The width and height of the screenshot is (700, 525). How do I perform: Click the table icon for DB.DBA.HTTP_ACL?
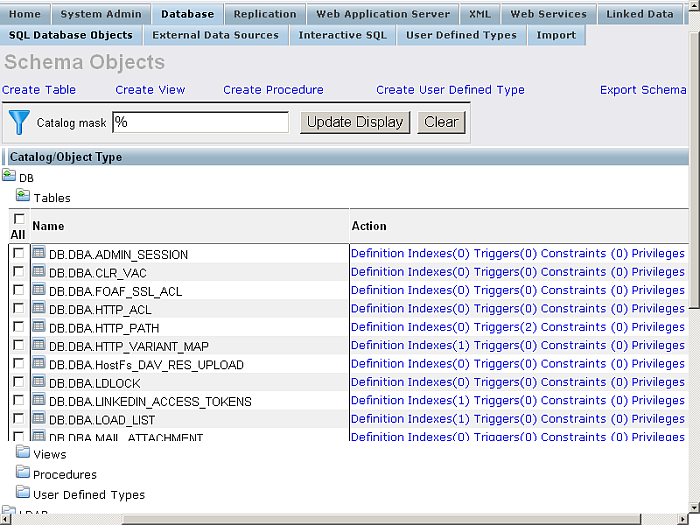[x=39, y=308]
